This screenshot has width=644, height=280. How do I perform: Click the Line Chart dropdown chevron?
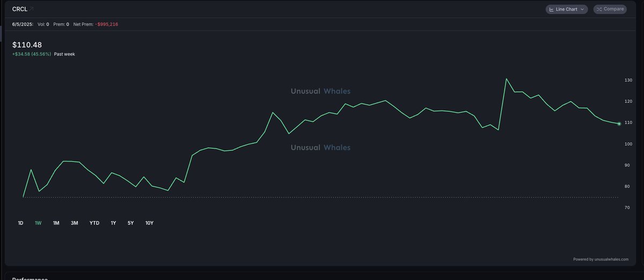point(583,10)
